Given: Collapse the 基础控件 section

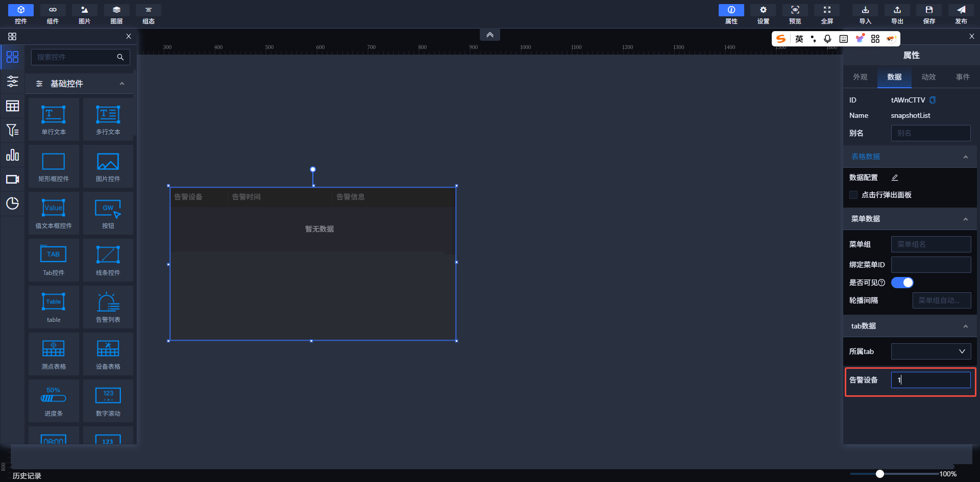Looking at the screenshot, I should pyautogui.click(x=122, y=84).
